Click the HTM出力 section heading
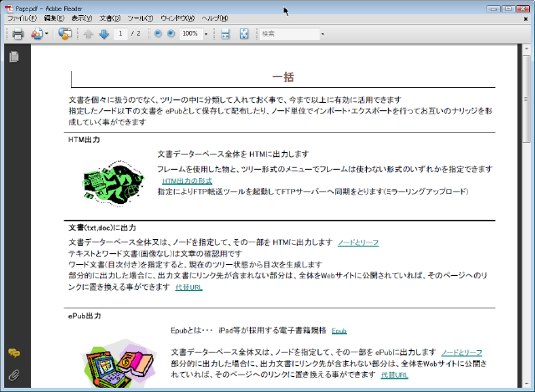 tap(84, 140)
